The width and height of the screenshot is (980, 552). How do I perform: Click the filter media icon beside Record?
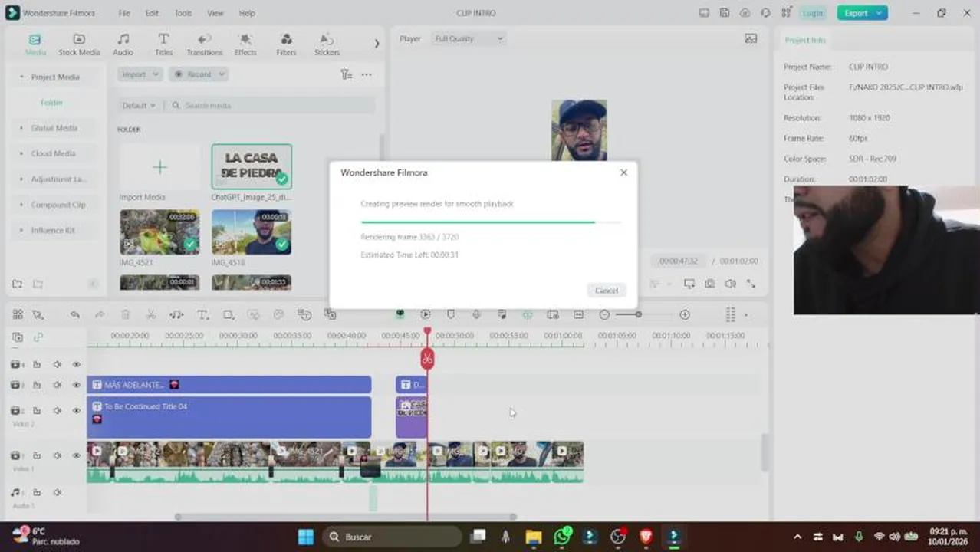(346, 74)
